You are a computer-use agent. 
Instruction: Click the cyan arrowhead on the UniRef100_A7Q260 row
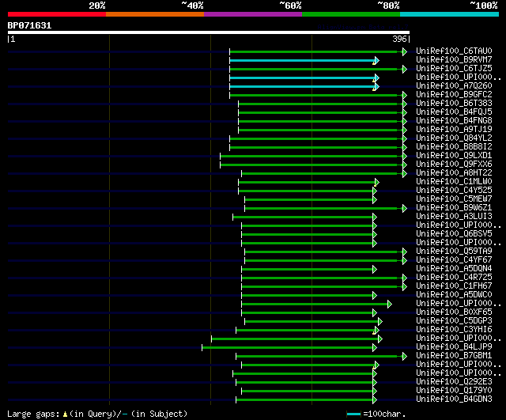coord(377,86)
